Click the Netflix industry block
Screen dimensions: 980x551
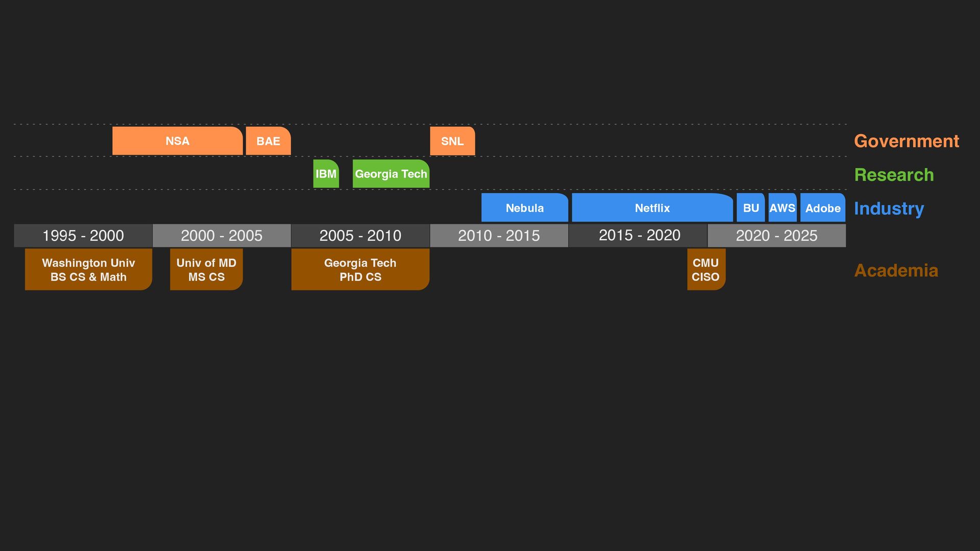[652, 208]
